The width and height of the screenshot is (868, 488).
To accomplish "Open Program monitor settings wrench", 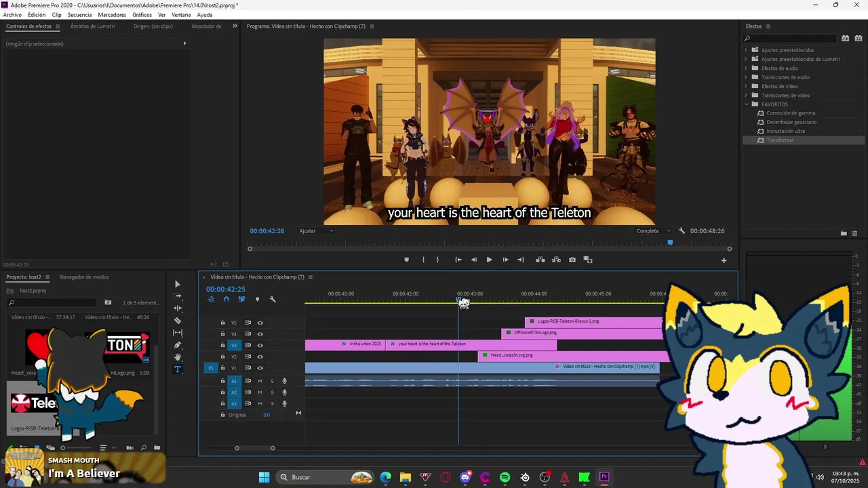I will [x=682, y=231].
